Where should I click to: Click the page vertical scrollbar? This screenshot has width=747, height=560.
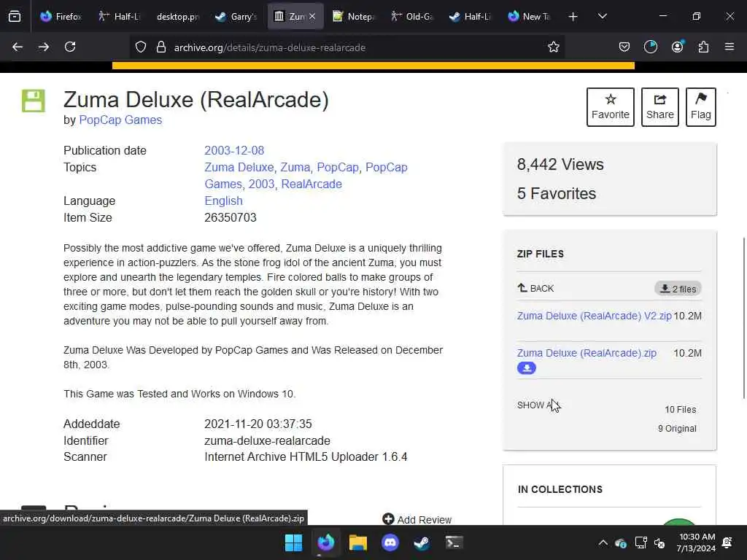pyautogui.click(x=744, y=318)
